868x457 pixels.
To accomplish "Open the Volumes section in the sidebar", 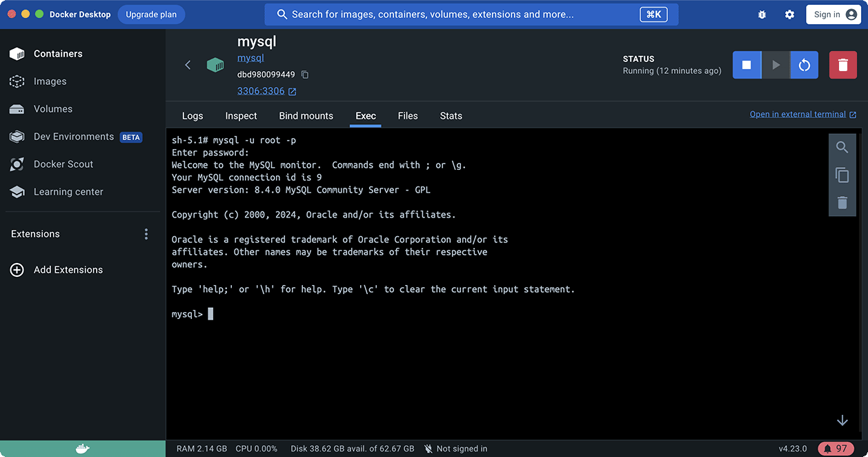I will pyautogui.click(x=52, y=108).
